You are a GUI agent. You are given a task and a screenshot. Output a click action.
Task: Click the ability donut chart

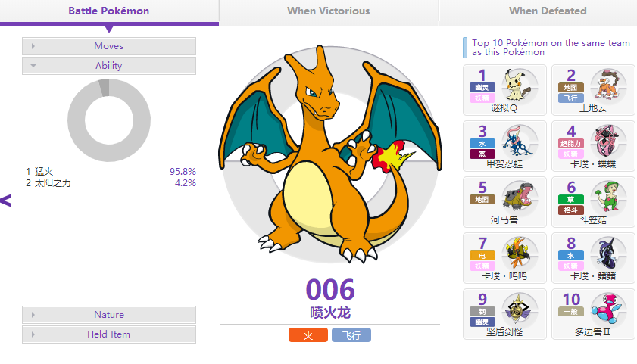pyautogui.click(x=109, y=120)
